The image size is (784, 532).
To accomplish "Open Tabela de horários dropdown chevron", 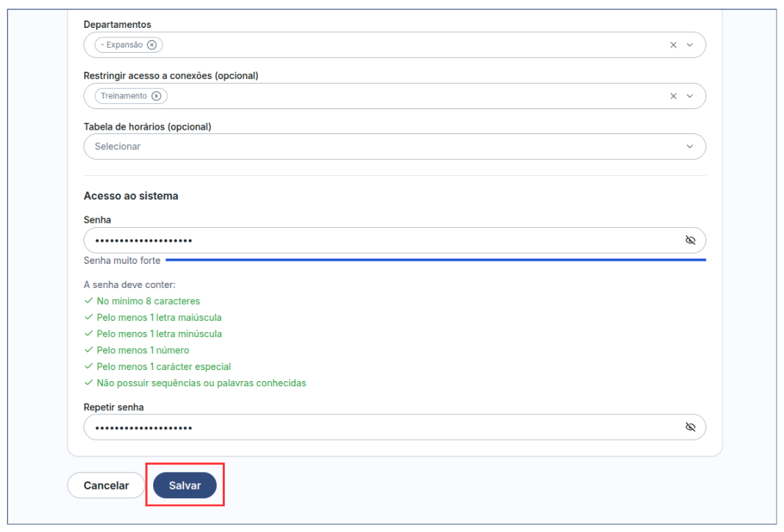I will [x=689, y=147].
